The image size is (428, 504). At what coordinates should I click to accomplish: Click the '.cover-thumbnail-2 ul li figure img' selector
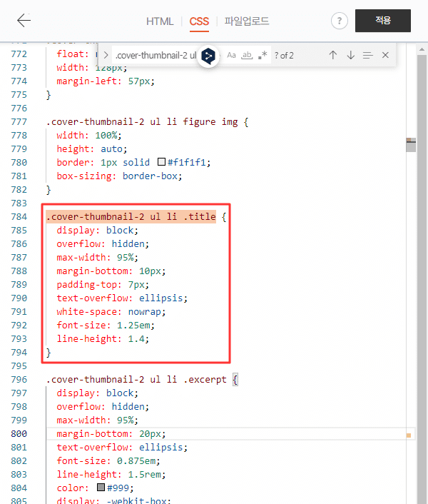click(142, 122)
